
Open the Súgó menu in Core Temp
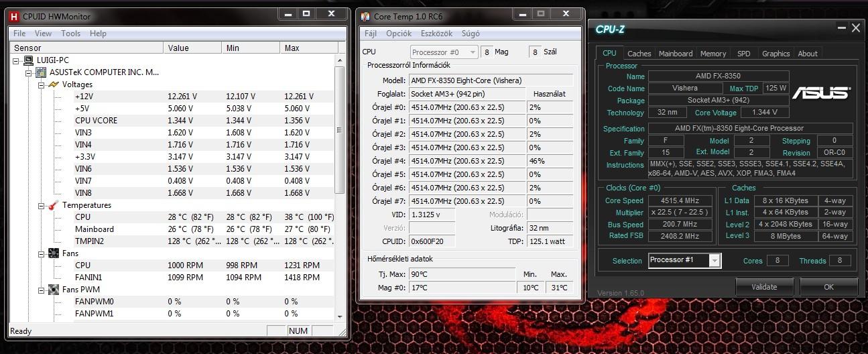click(471, 34)
